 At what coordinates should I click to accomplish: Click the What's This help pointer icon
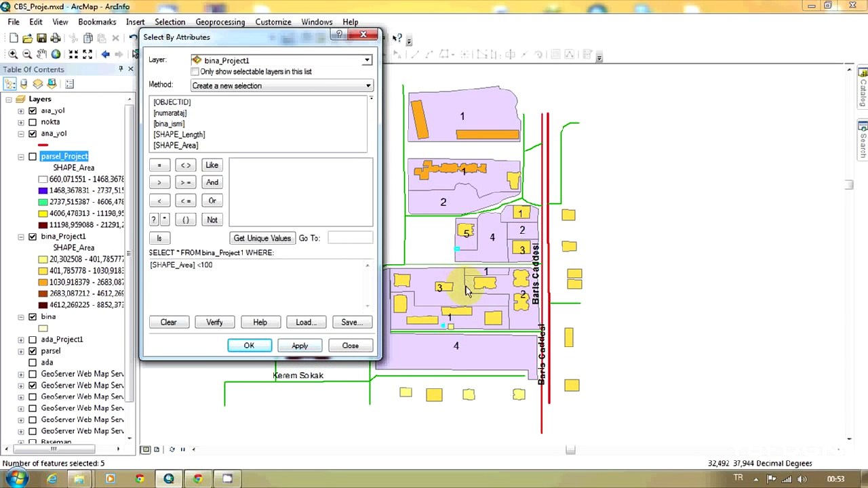pyautogui.click(x=397, y=39)
